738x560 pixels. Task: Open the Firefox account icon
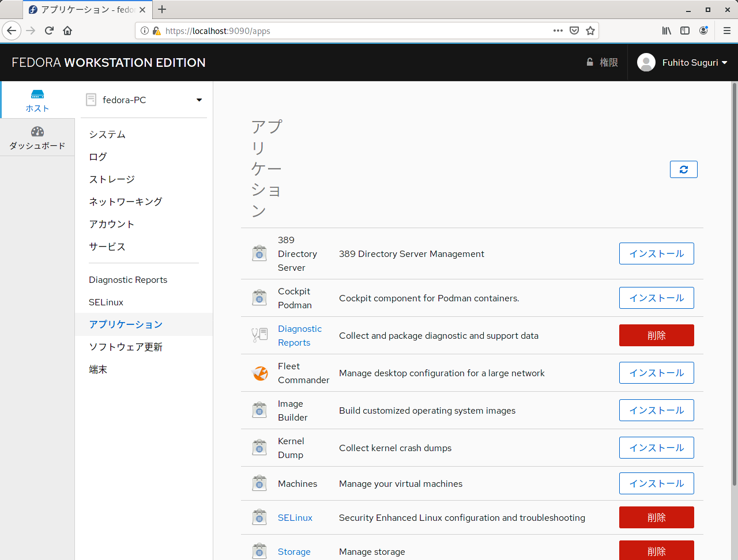tap(703, 31)
